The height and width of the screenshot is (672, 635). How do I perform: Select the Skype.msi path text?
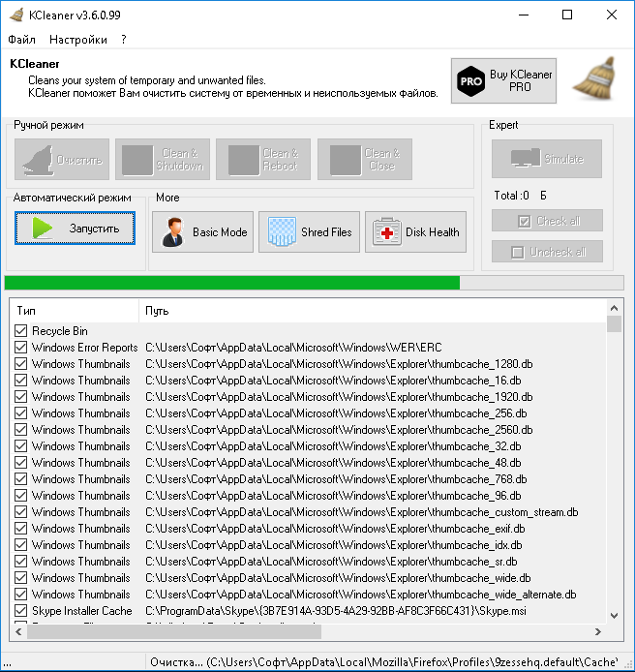(336, 610)
